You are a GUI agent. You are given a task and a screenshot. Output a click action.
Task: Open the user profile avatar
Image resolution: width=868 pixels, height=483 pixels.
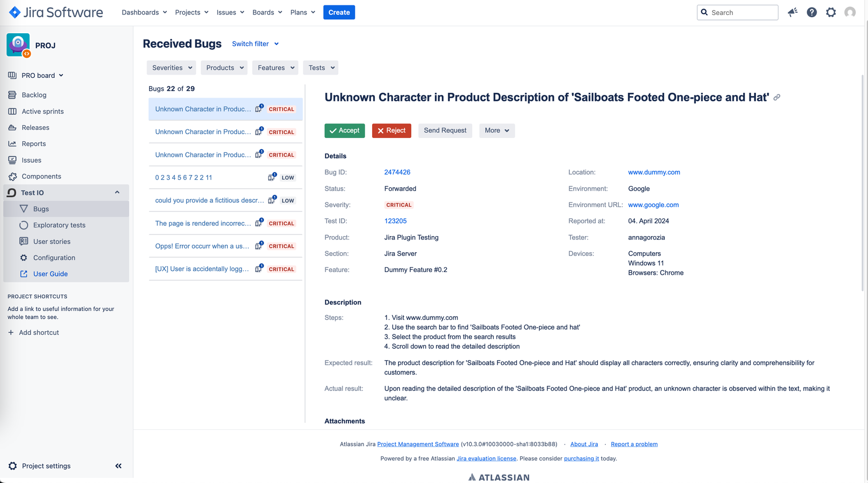pos(850,12)
